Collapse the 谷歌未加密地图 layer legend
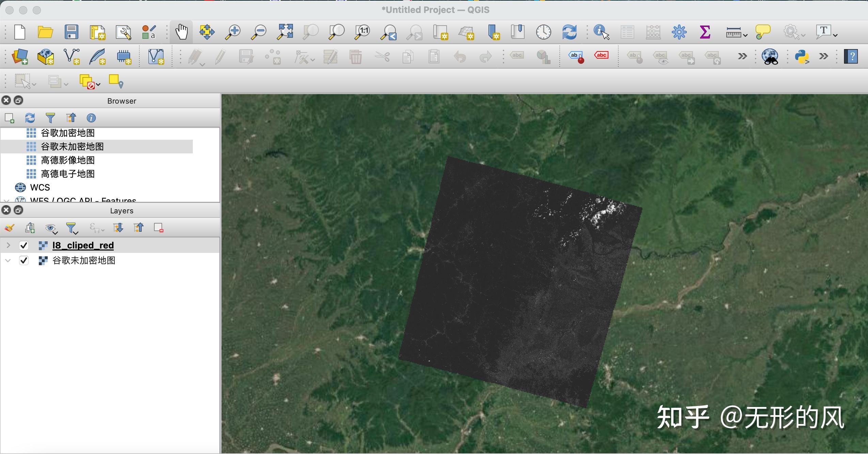868x454 pixels. [8, 261]
